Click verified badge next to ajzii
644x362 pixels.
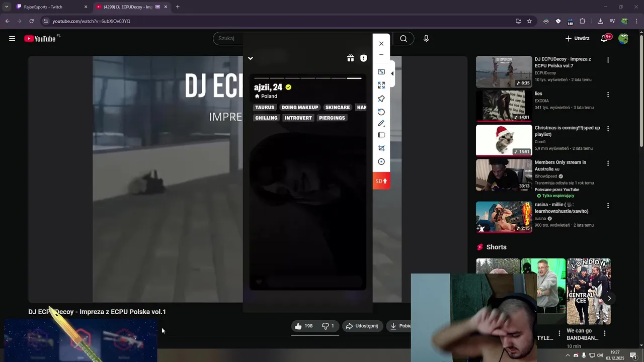288,87
